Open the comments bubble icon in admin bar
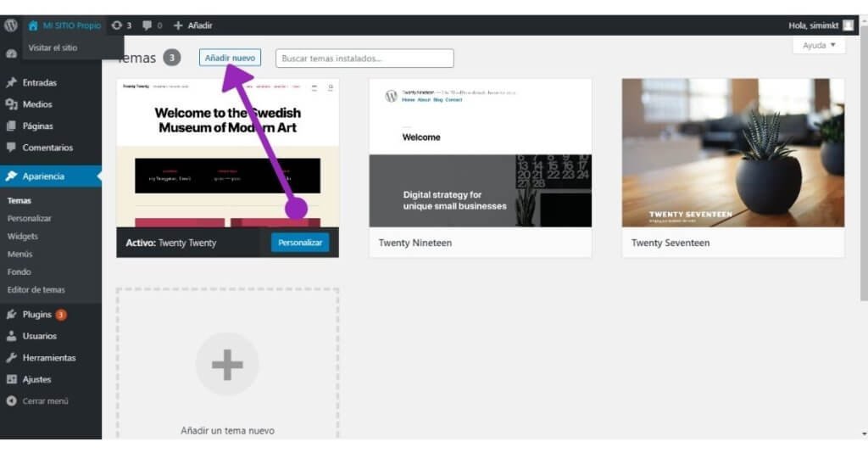 147,25
